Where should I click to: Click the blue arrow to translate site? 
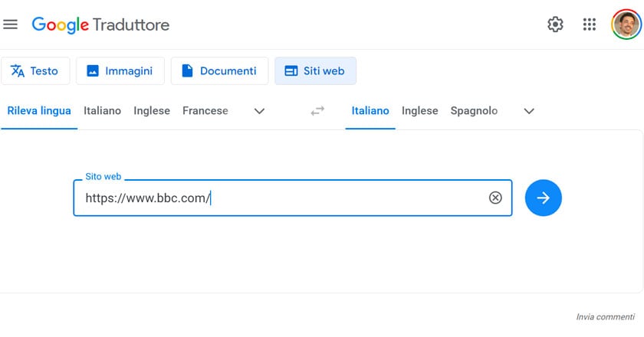pyautogui.click(x=543, y=198)
